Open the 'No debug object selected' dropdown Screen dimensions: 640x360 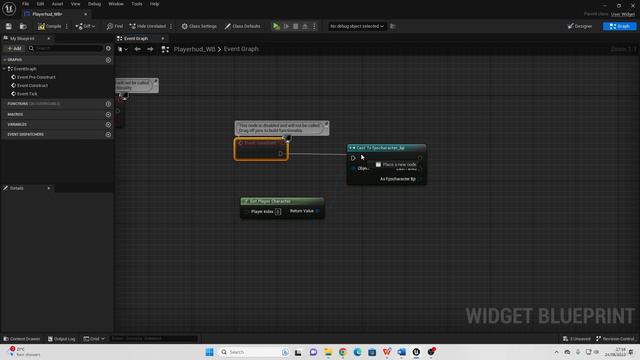click(x=357, y=26)
